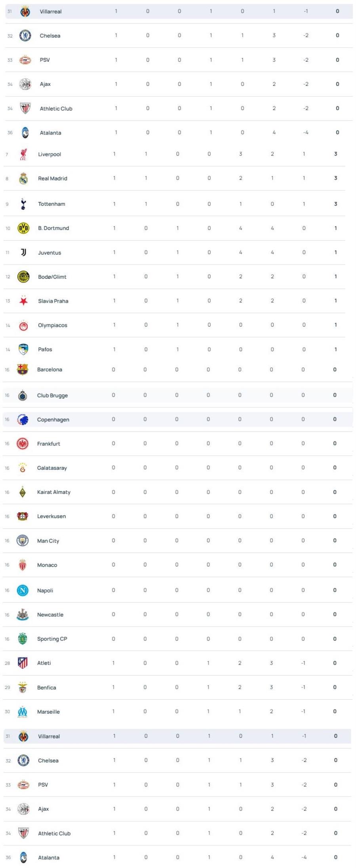Open the Olympiacos team link

(53, 325)
